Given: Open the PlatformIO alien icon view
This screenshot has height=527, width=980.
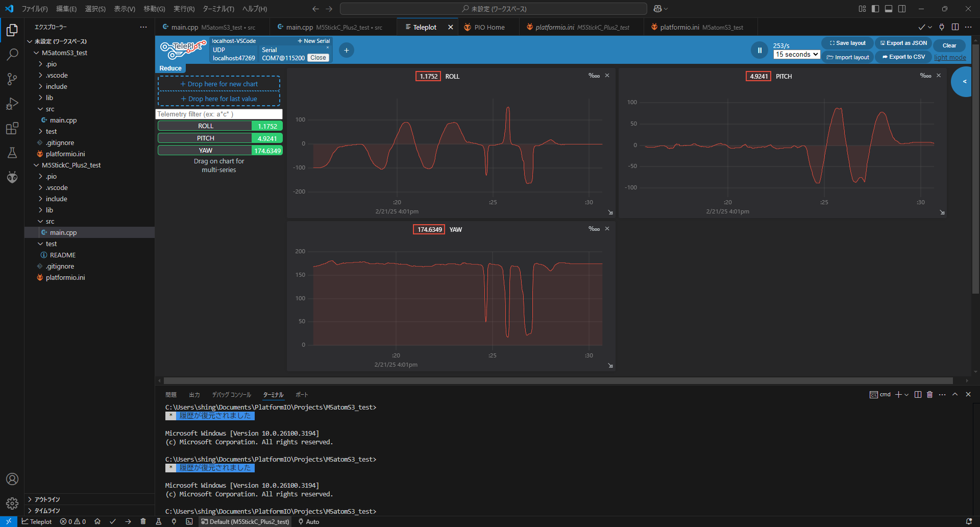Looking at the screenshot, I should [x=12, y=177].
